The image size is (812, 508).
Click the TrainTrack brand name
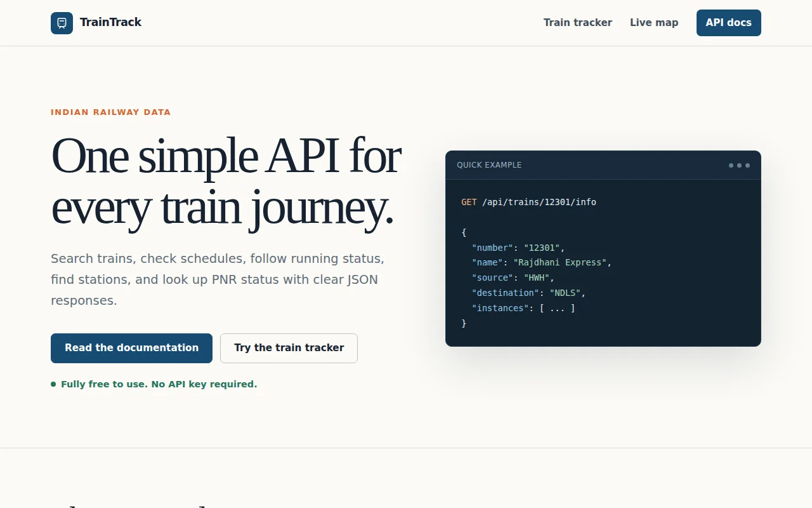click(110, 22)
